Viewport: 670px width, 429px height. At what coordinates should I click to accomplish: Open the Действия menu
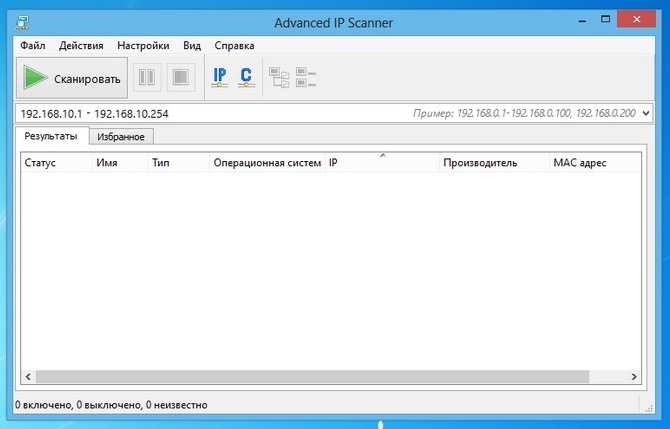pos(81,46)
